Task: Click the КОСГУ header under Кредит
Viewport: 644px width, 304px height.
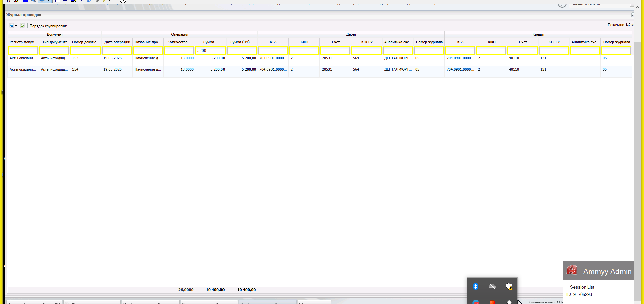Action: (554, 42)
